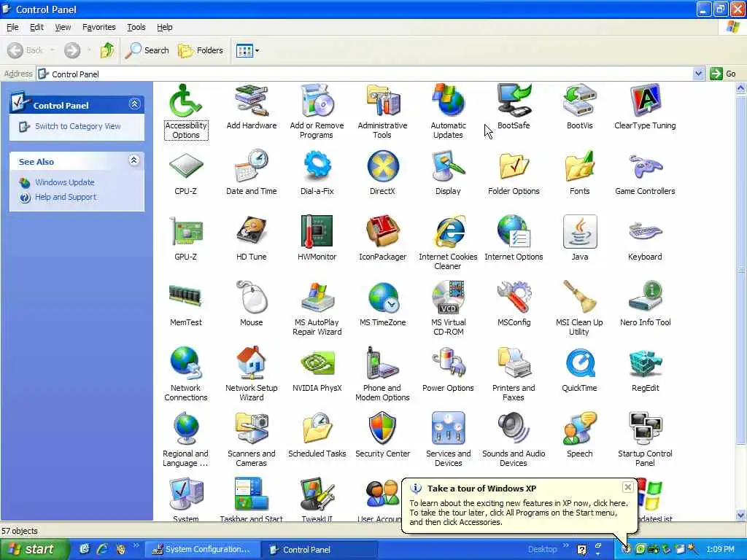747x560 pixels.
Task: Open Network Connections icon
Action: pos(186,363)
